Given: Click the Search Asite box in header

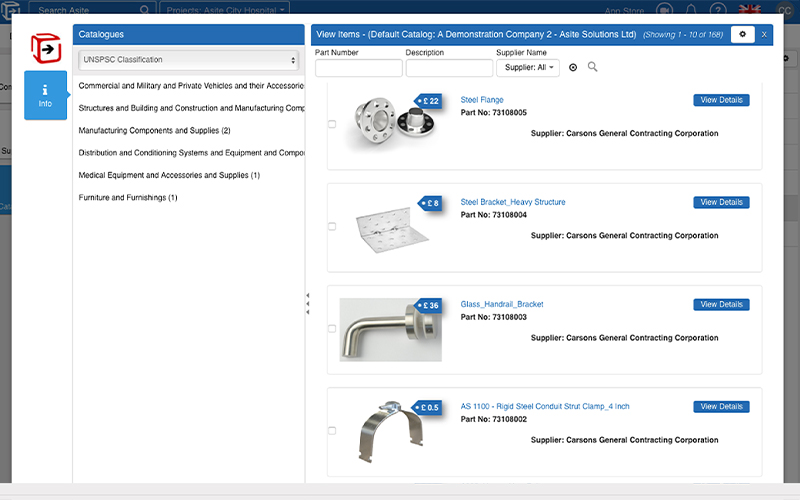Looking at the screenshot, I should (92, 9).
